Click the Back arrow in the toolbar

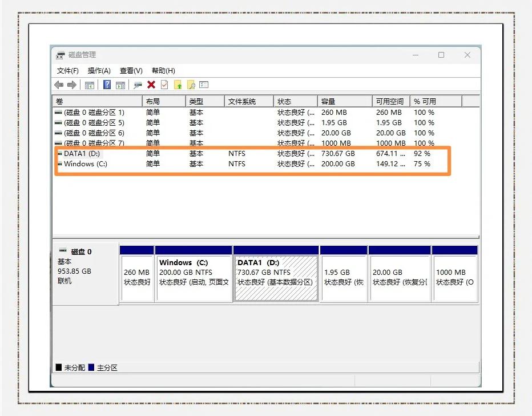[59, 85]
